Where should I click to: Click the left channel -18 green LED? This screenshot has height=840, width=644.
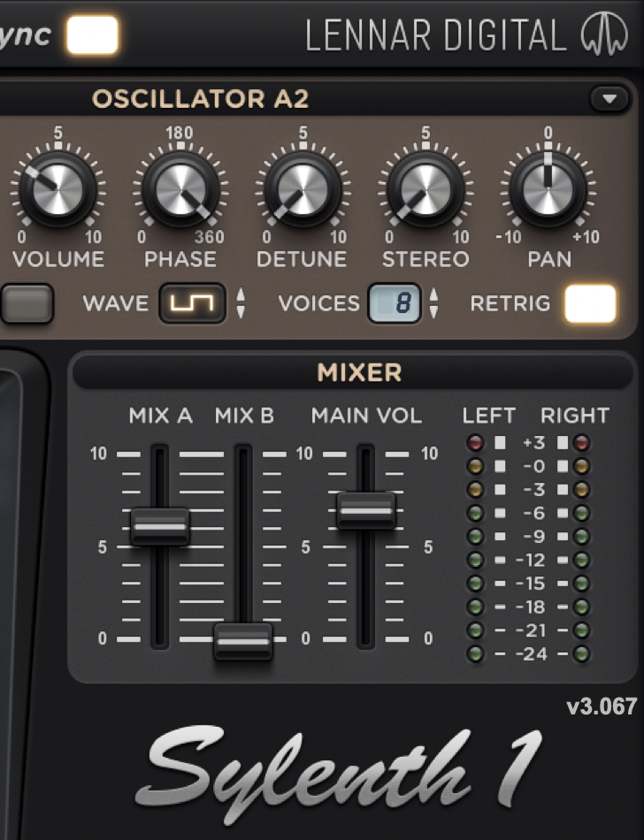click(475, 607)
